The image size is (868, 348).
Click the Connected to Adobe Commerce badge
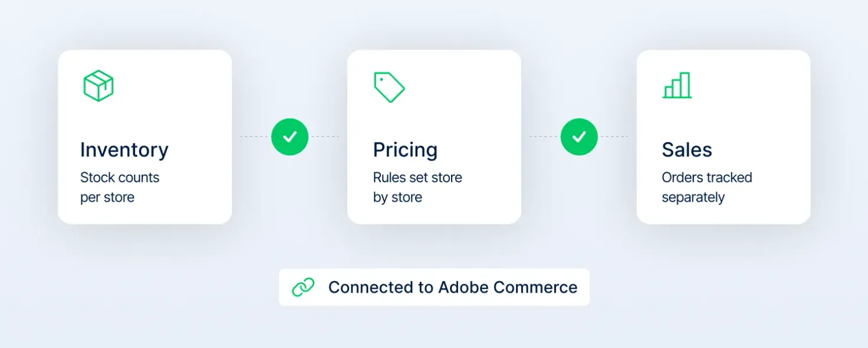(434, 287)
